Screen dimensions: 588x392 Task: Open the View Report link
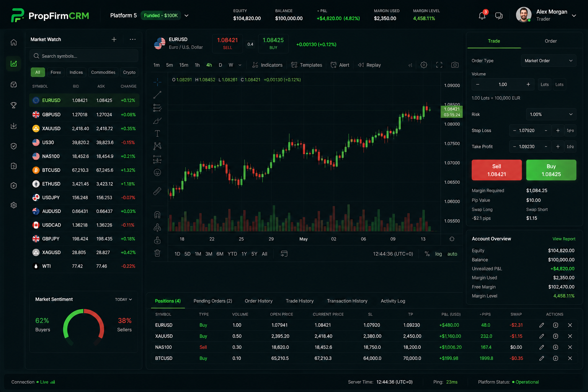tap(563, 239)
